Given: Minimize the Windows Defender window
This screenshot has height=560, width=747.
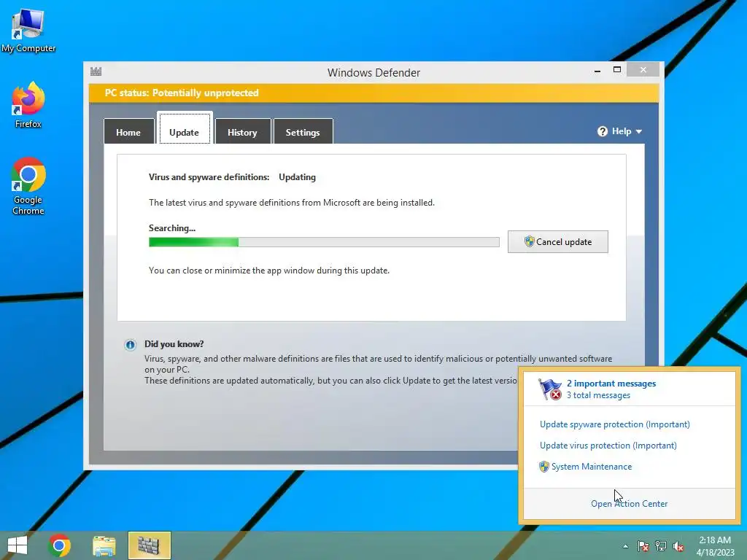Looking at the screenshot, I should tap(597, 71).
